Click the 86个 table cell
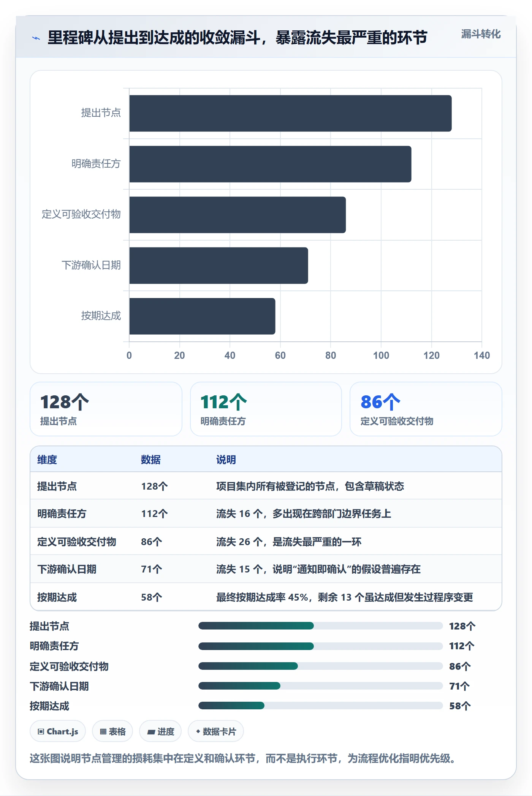 152,542
